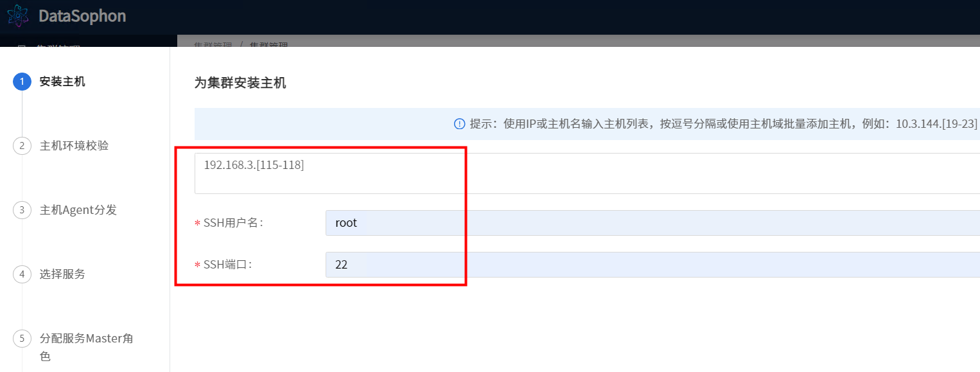The height and width of the screenshot is (372, 980).
Task: Click the info icon beside the 提示 hint
Action: point(459,124)
